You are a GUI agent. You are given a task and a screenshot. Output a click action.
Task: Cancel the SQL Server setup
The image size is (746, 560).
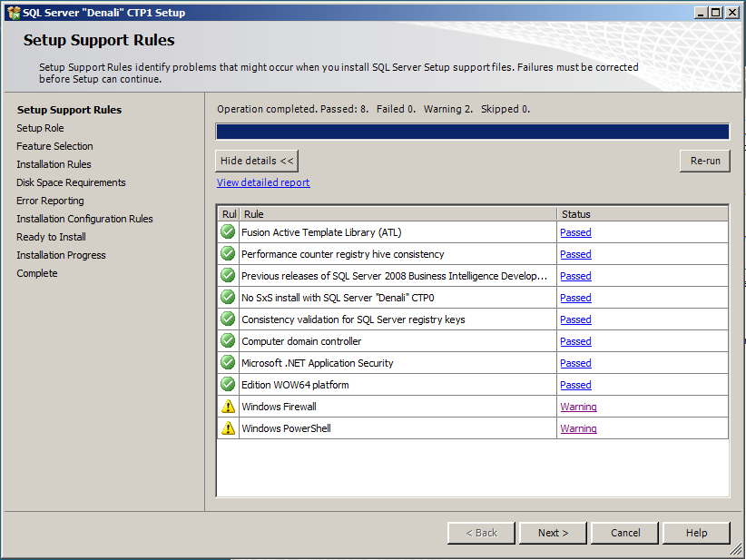click(624, 533)
